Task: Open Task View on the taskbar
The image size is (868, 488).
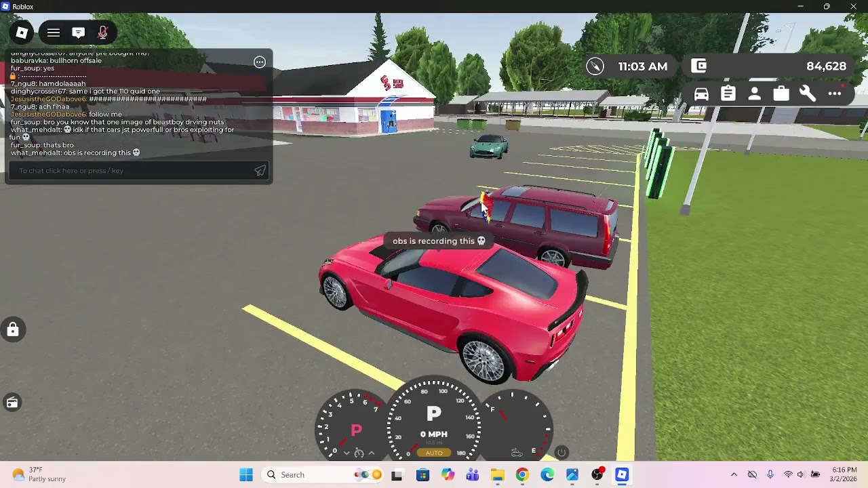Action: point(397,475)
